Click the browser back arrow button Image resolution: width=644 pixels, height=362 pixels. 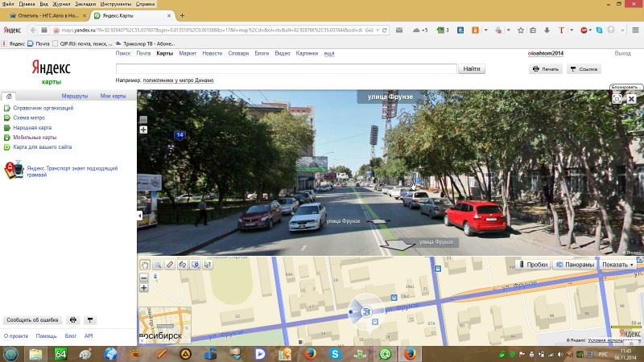[x=33, y=30]
